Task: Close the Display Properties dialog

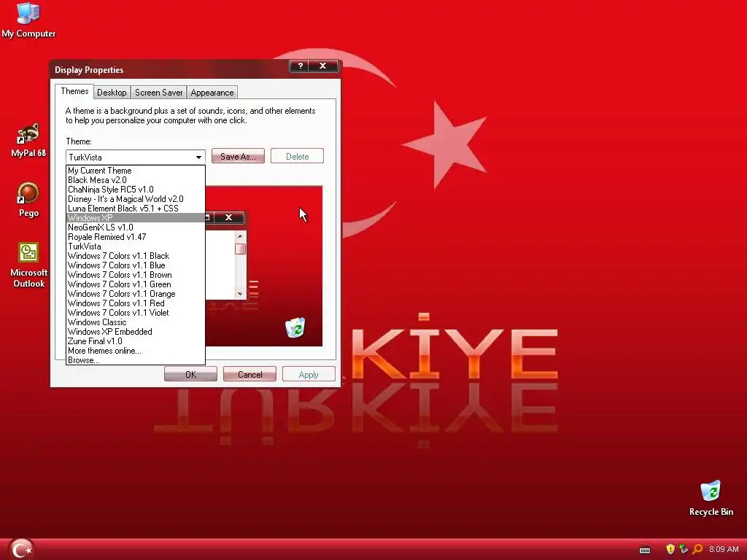Action: [x=322, y=66]
